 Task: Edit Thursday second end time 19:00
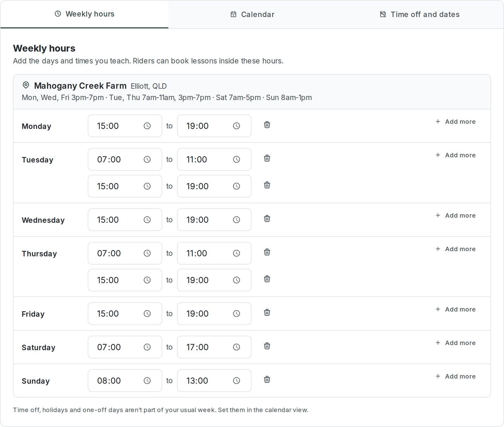[214, 280]
